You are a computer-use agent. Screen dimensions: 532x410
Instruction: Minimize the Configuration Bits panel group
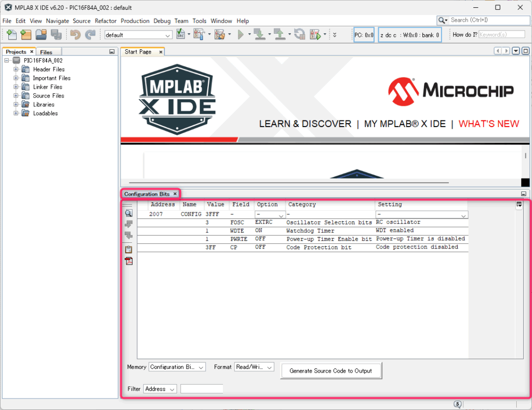pyautogui.click(x=524, y=194)
